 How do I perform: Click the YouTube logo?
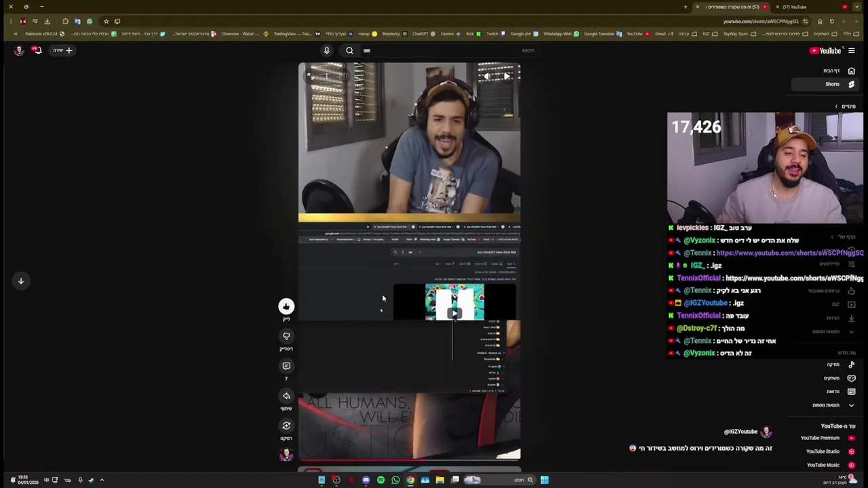coord(825,50)
